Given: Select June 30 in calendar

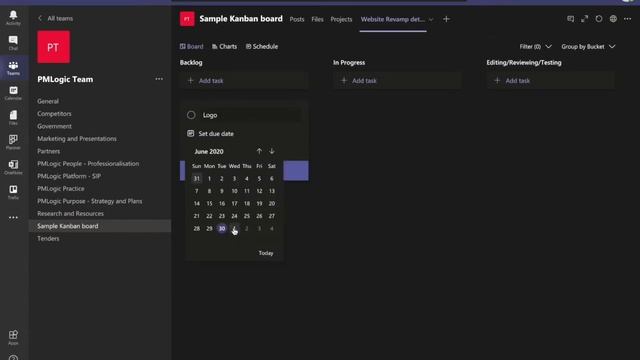Looking at the screenshot, I should click(222, 229).
